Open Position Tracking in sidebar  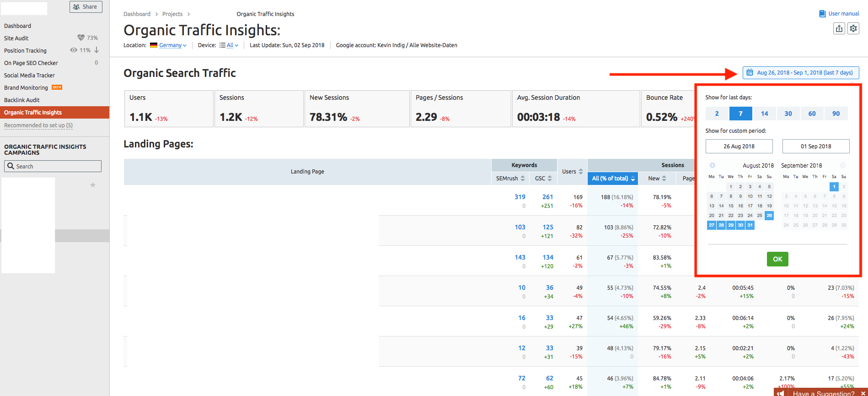(x=26, y=51)
